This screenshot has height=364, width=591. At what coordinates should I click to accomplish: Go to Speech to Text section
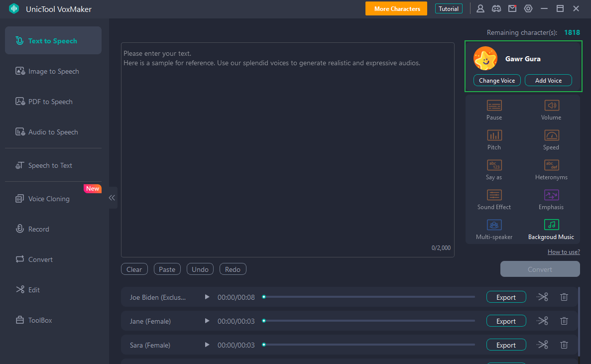tap(50, 165)
